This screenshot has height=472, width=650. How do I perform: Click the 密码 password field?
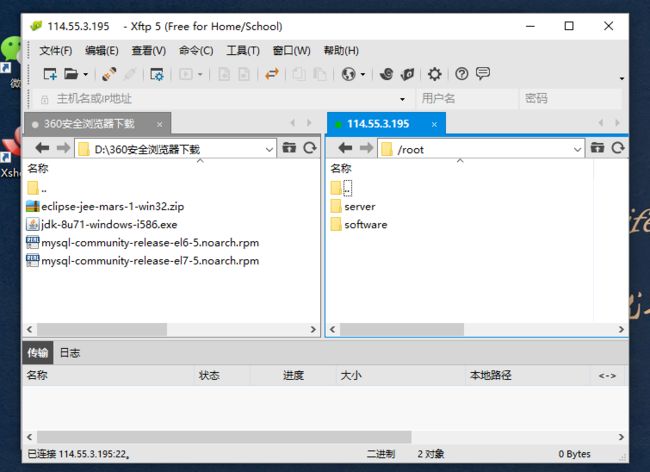pyautogui.click(x=571, y=99)
